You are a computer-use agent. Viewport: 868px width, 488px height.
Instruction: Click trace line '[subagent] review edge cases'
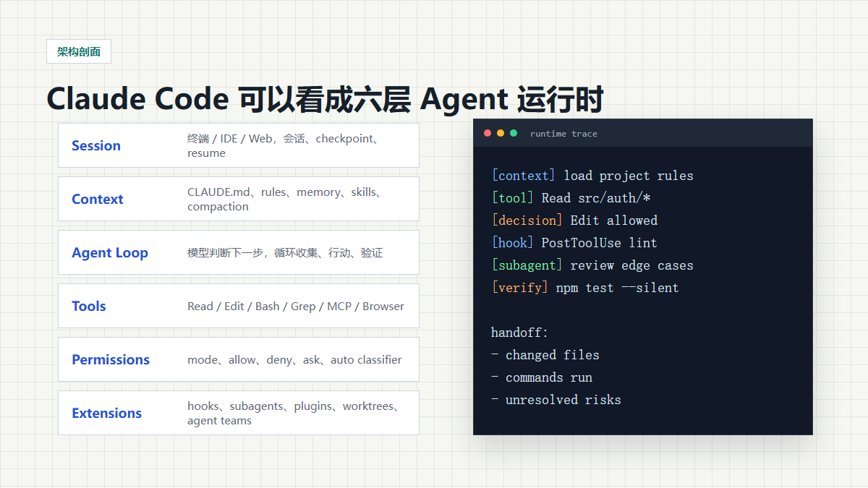[592, 265]
